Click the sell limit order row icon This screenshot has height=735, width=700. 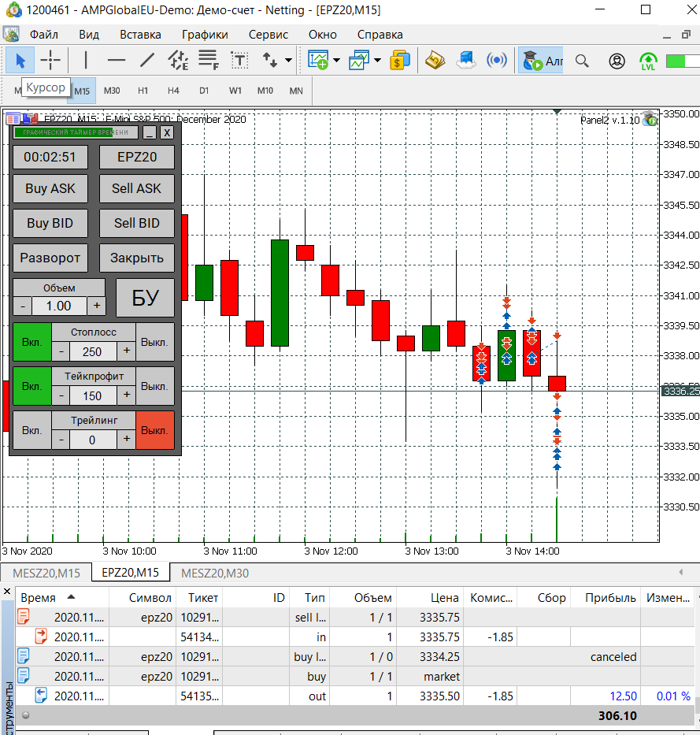24,617
